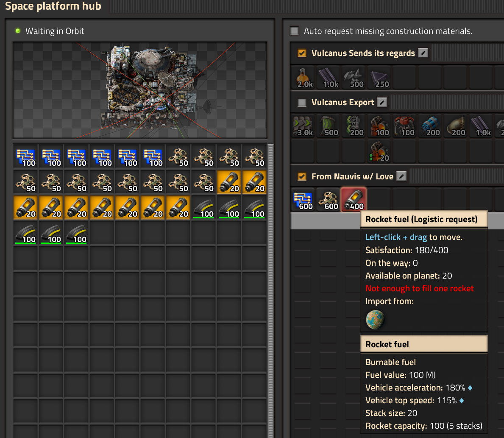Pick the first low density structure stack in inventory
The width and height of the screenshot is (504, 438).
[x=178, y=156]
